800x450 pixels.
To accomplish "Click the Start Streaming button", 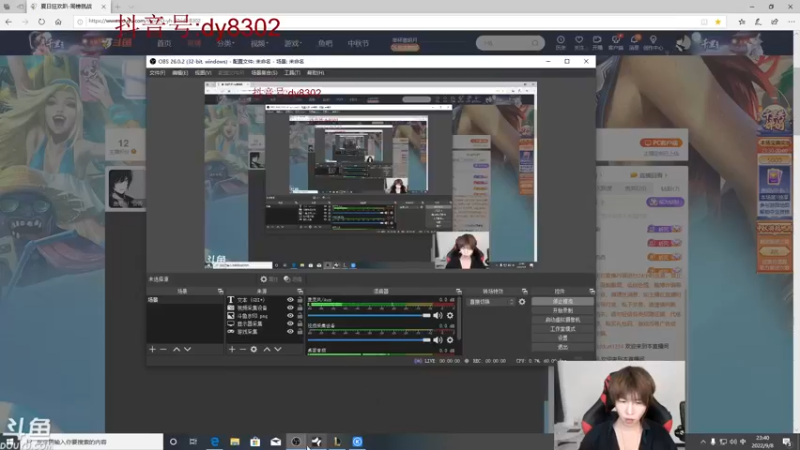I will 562,302.
